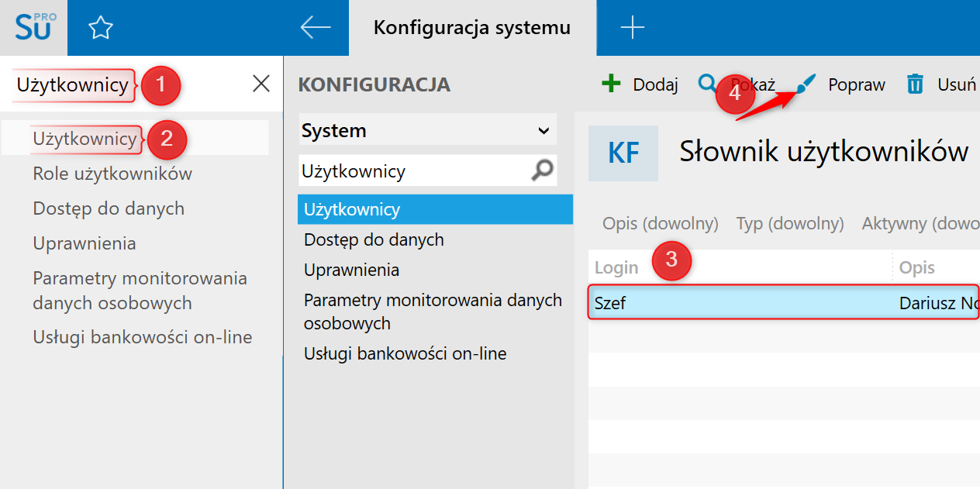980x489 pixels.
Task: Open a new tab with plus icon
Action: (633, 28)
